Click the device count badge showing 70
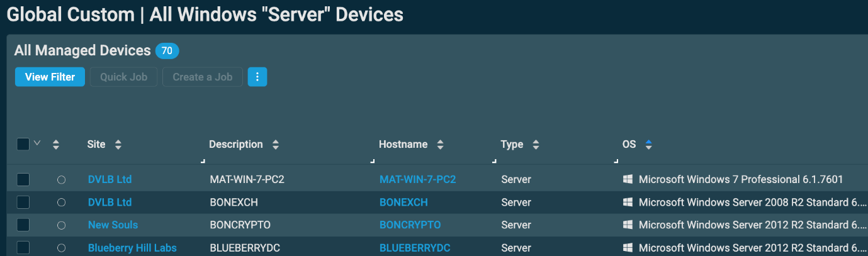Viewport: 868px width, 256px height. (167, 51)
